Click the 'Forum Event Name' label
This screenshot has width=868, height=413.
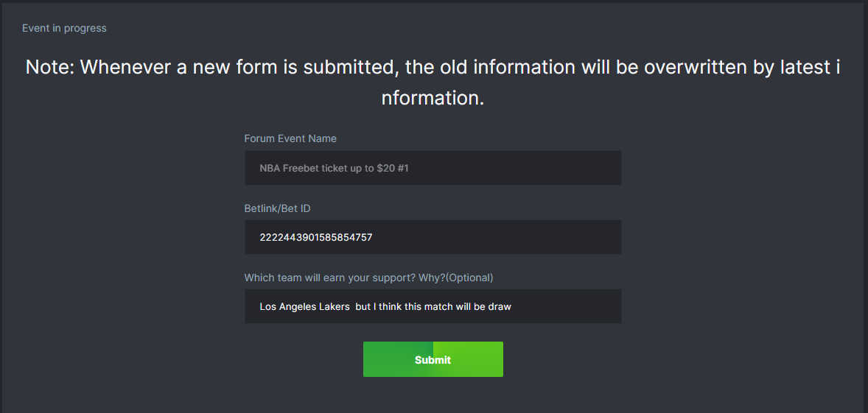290,138
